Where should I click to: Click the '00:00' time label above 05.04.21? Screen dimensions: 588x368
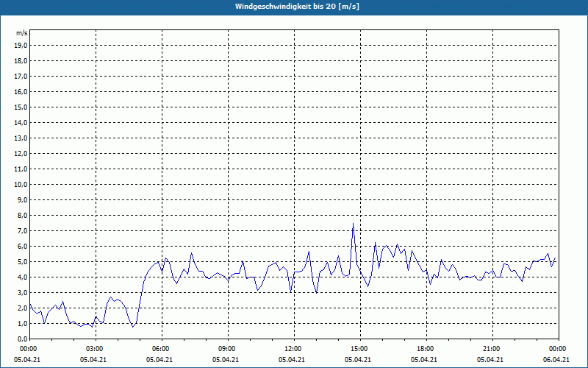(x=28, y=349)
